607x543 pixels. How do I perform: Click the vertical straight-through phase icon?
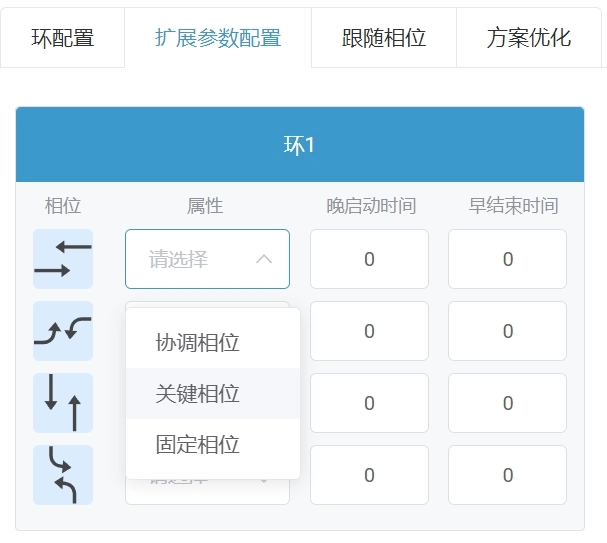click(x=63, y=403)
